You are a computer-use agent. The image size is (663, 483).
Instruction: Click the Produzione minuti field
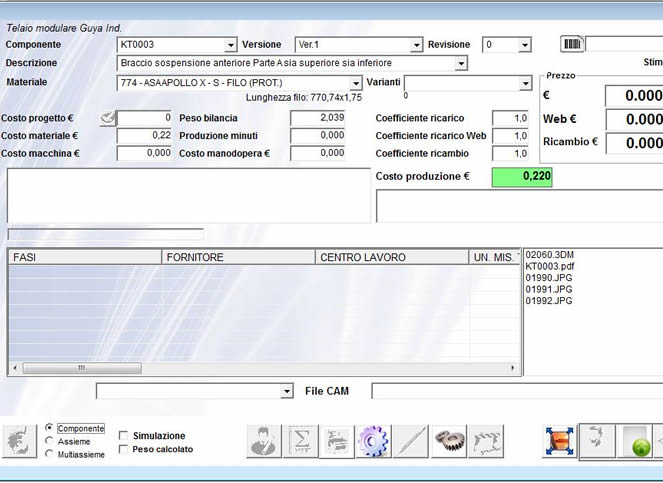(x=318, y=136)
